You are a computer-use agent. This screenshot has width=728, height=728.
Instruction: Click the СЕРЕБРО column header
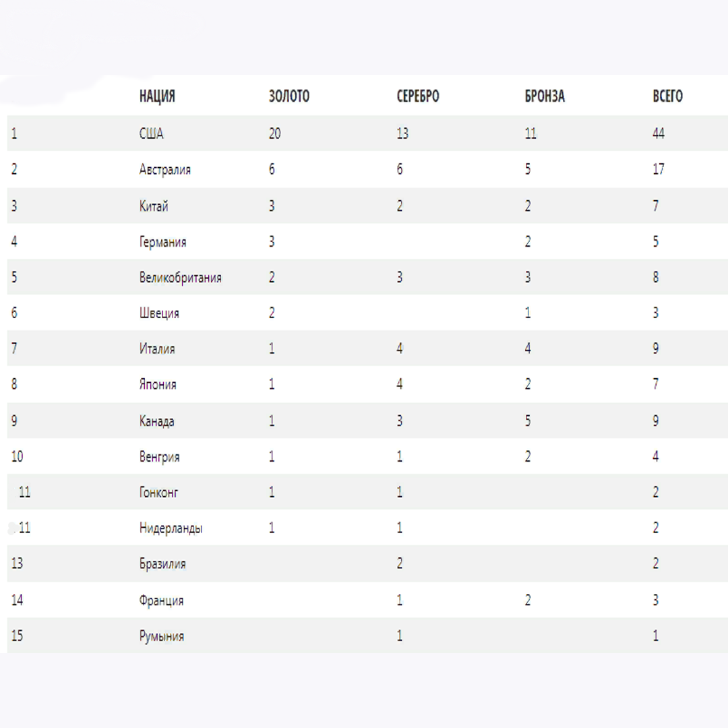418,96
